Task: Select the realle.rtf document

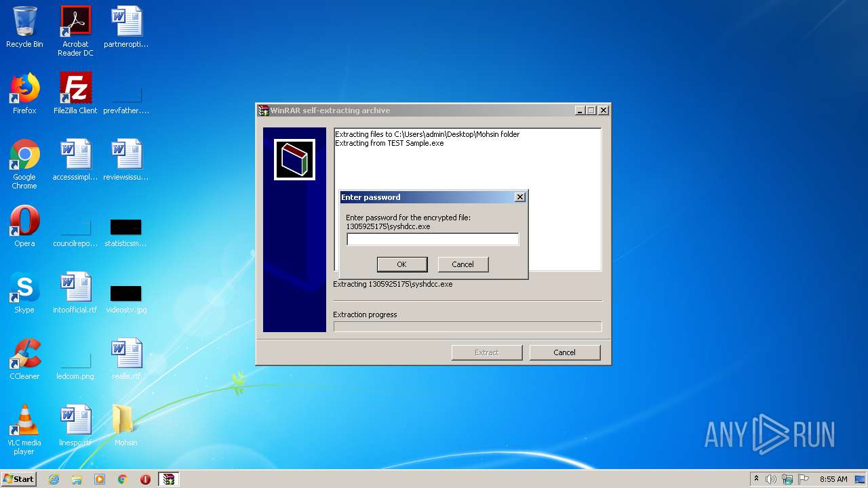Action: click(126, 359)
